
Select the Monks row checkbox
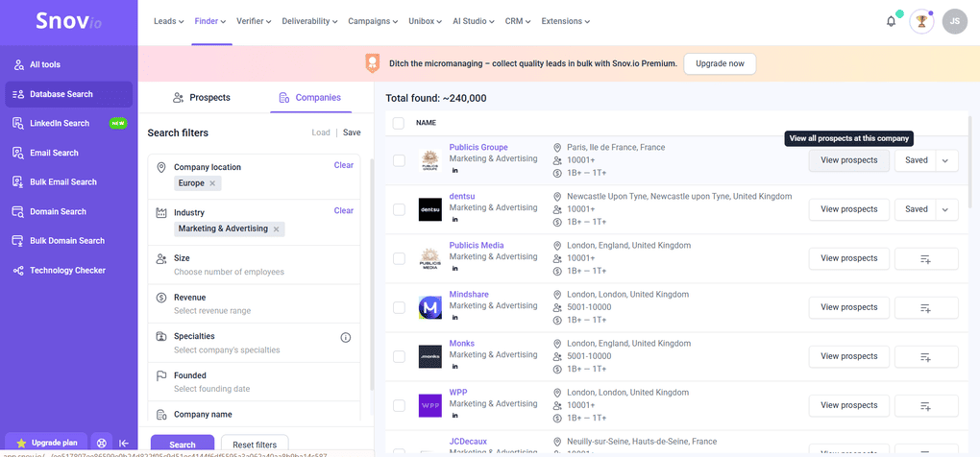tap(399, 356)
